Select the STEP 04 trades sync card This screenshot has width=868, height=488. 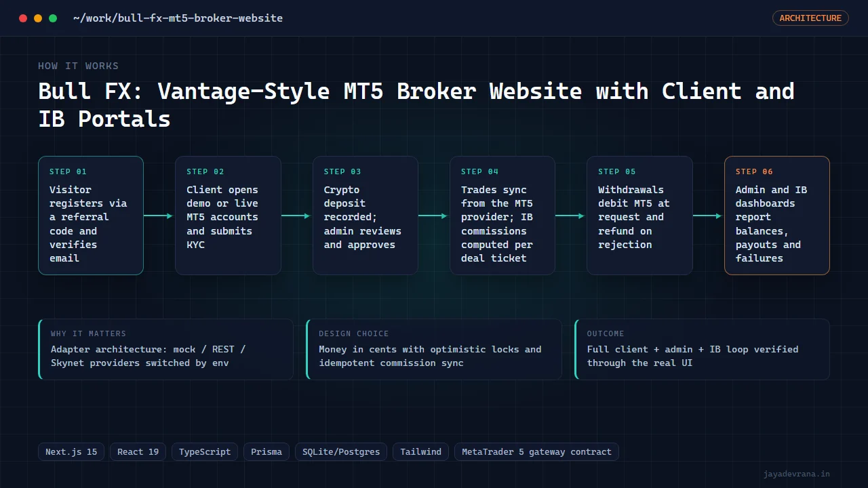point(502,216)
